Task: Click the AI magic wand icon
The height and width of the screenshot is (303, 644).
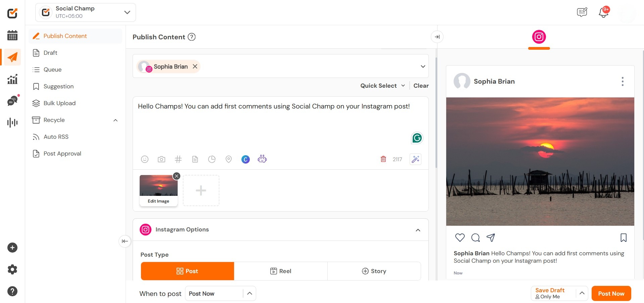Action: (415, 159)
